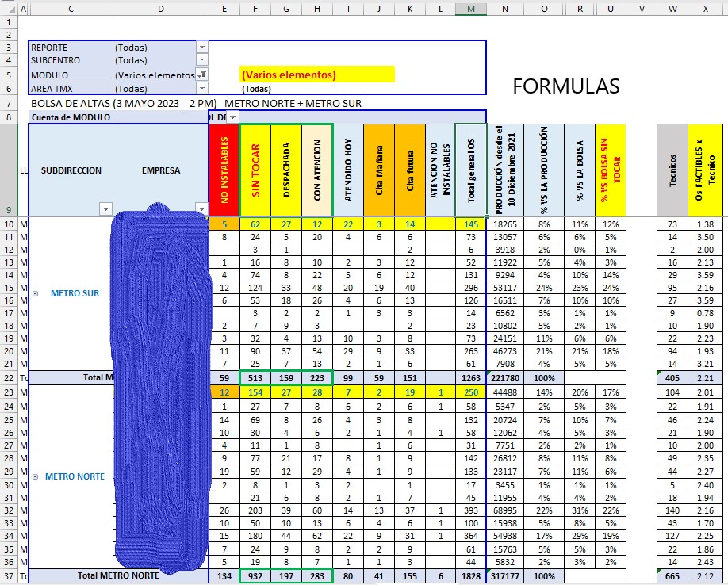Click the AREA TMX label cell
Viewport: 728px width, 585px height.
pos(71,88)
